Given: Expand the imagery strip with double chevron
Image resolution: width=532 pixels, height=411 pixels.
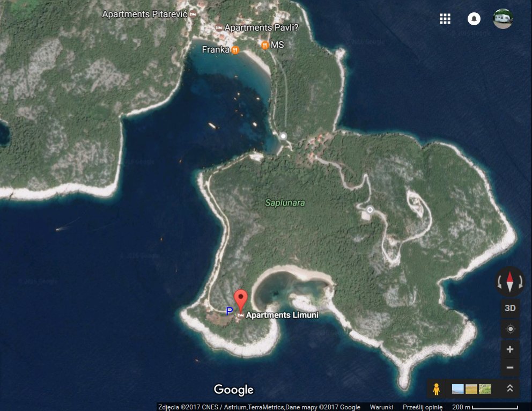Looking at the screenshot, I should pos(509,388).
